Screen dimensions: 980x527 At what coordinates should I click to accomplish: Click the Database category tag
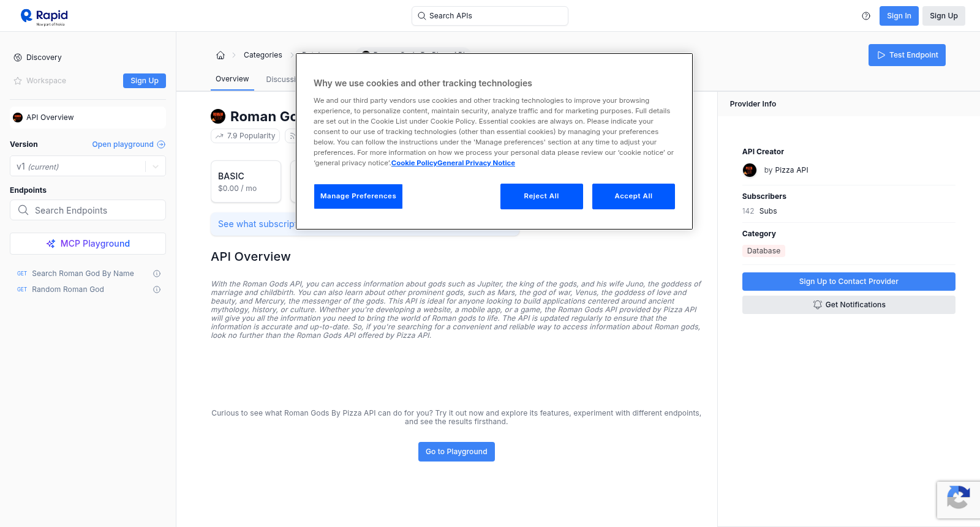(x=763, y=251)
